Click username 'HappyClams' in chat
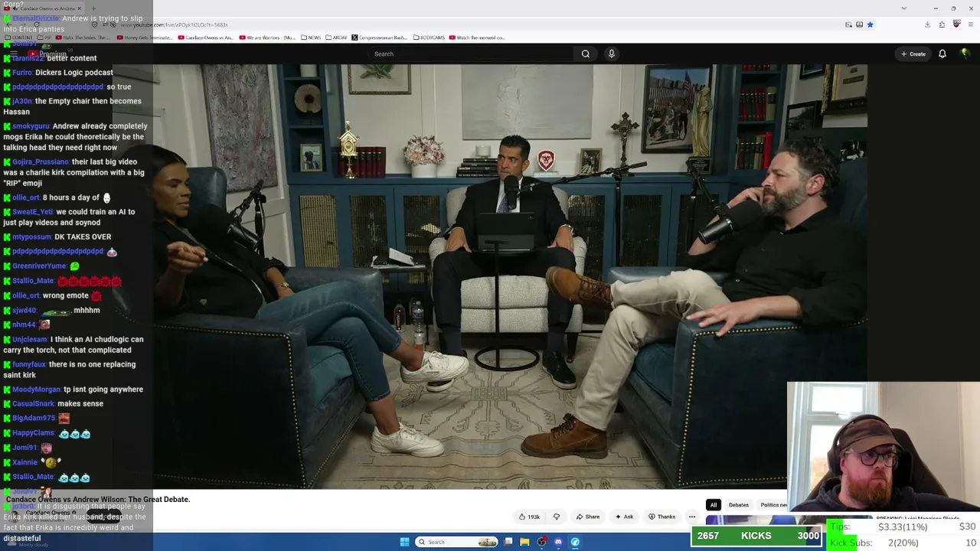This screenshot has height=551, width=980. pos(33,433)
